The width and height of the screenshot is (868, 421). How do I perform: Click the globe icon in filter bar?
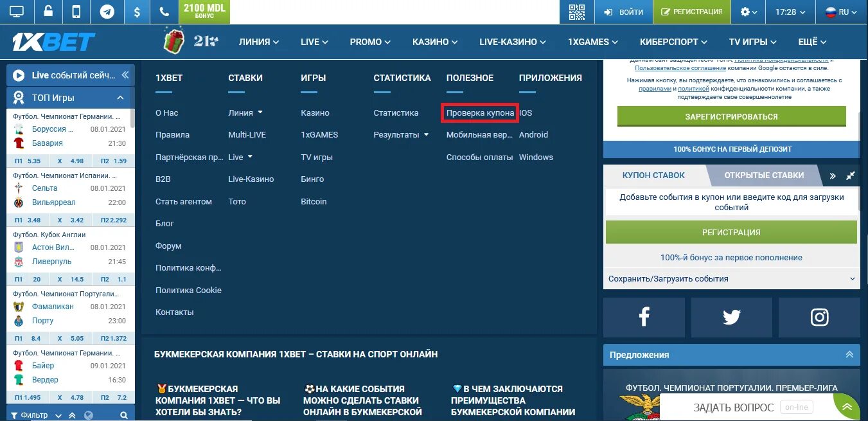click(89, 415)
